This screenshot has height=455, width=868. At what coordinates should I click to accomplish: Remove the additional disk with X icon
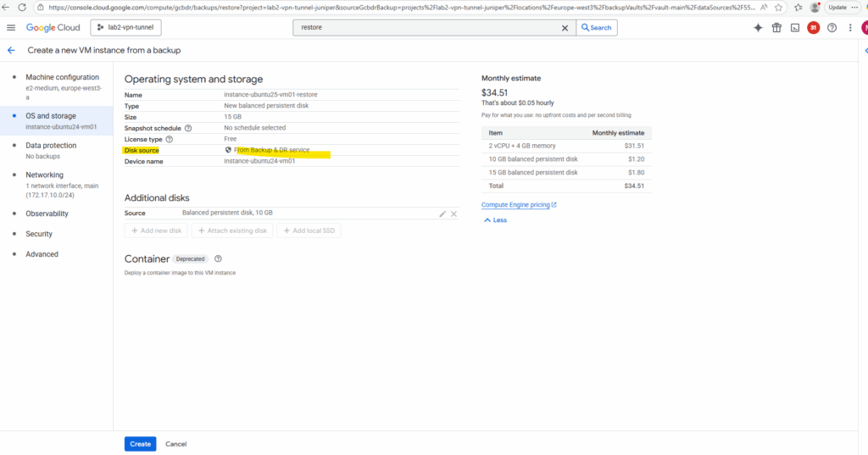pyautogui.click(x=453, y=214)
